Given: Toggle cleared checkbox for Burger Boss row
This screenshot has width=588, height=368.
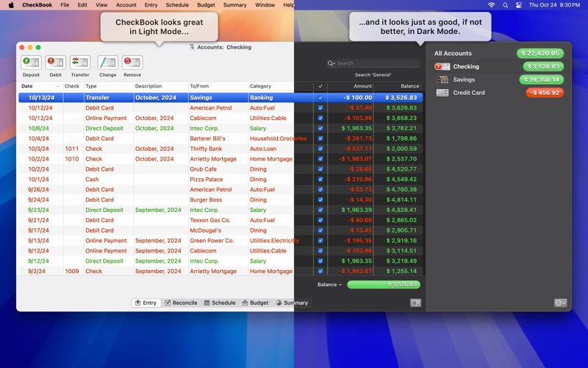Looking at the screenshot, I should pyautogui.click(x=320, y=199).
